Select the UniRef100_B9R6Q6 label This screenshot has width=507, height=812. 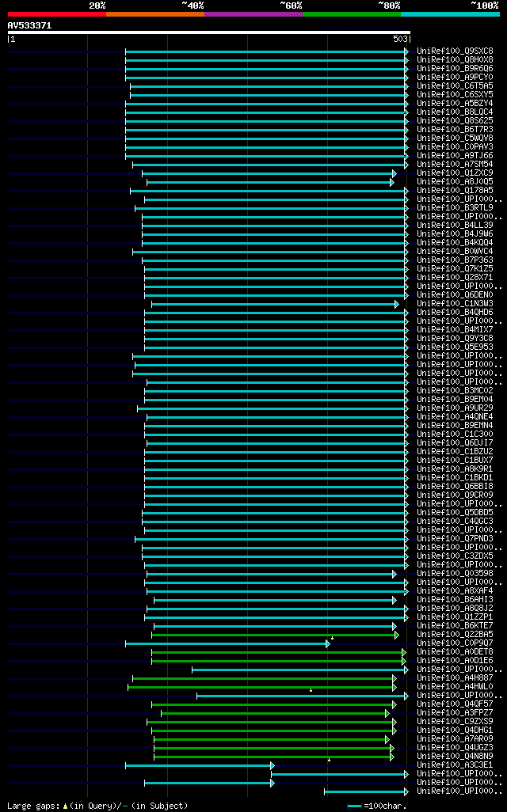[456, 69]
